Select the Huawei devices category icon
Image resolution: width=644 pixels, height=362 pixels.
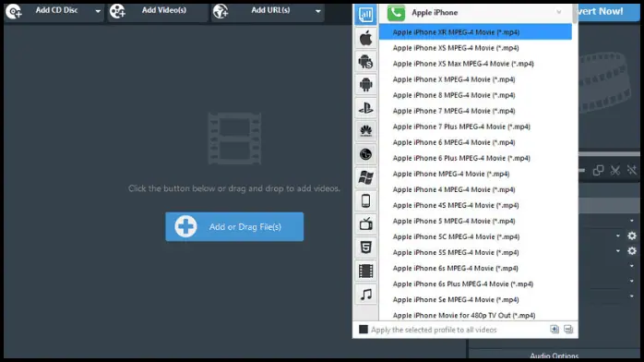click(365, 131)
